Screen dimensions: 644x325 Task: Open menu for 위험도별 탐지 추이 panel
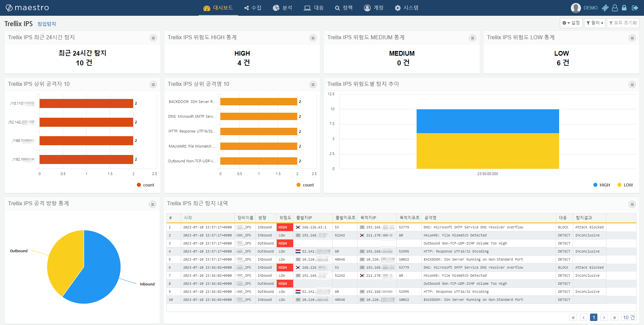click(x=632, y=85)
